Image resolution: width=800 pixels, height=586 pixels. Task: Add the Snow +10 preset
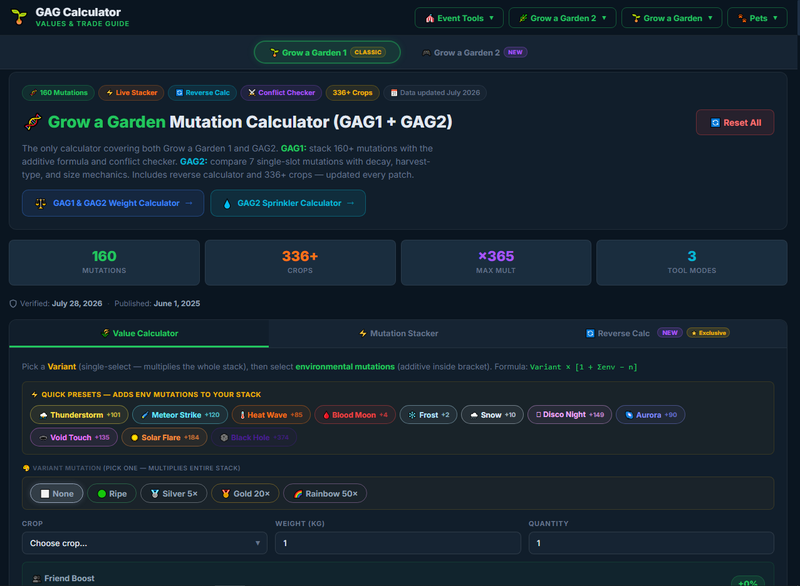tap(492, 415)
